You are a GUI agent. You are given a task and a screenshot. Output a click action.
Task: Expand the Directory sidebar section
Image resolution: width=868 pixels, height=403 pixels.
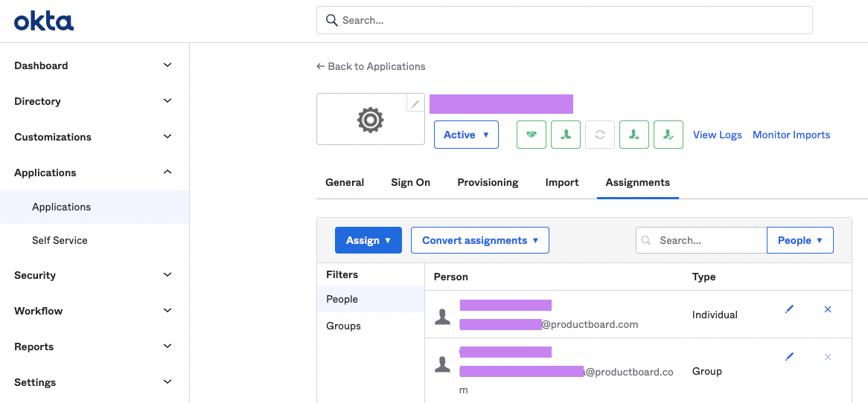click(x=93, y=101)
